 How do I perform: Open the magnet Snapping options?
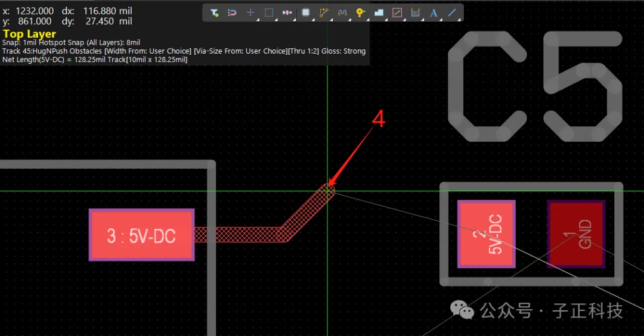click(x=232, y=13)
